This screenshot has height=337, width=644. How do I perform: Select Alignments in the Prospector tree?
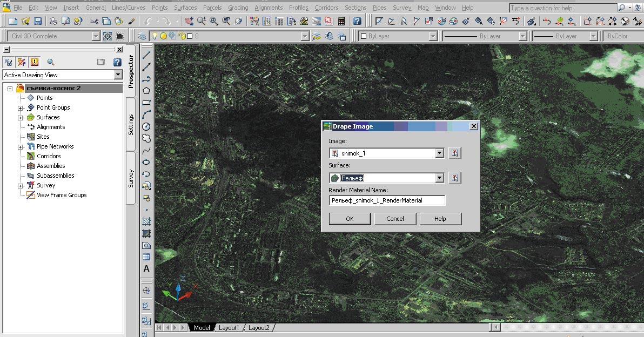(x=51, y=127)
